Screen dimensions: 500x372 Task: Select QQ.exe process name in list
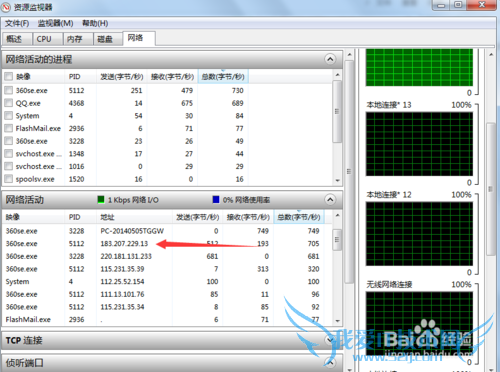pyautogui.click(x=28, y=103)
